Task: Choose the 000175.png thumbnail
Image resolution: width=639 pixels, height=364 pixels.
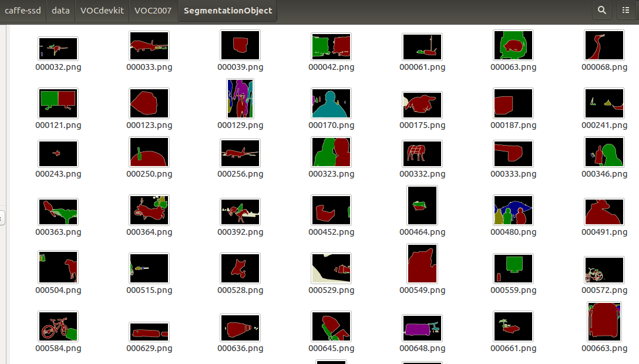Action: [x=422, y=105]
